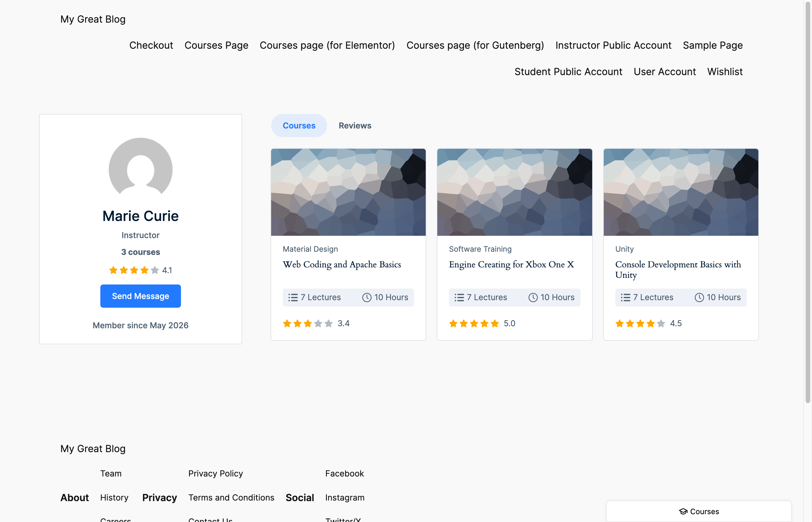
Task: Open the Team footer link
Action: tap(111, 474)
